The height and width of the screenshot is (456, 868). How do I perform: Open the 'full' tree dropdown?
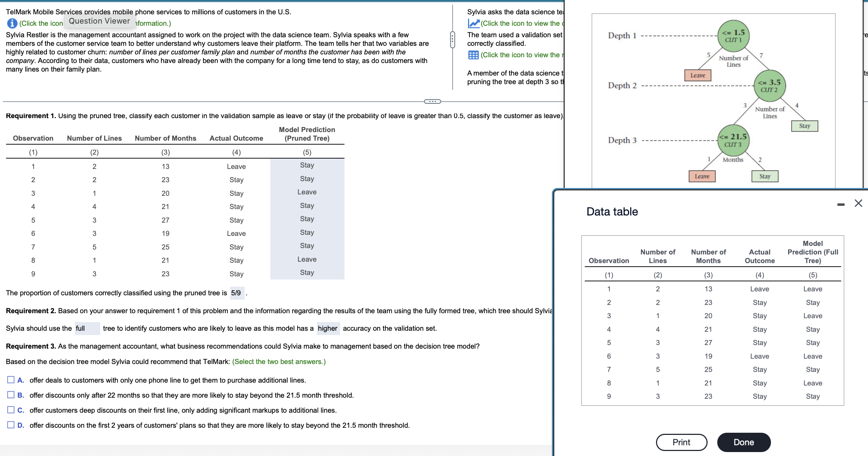pos(87,328)
